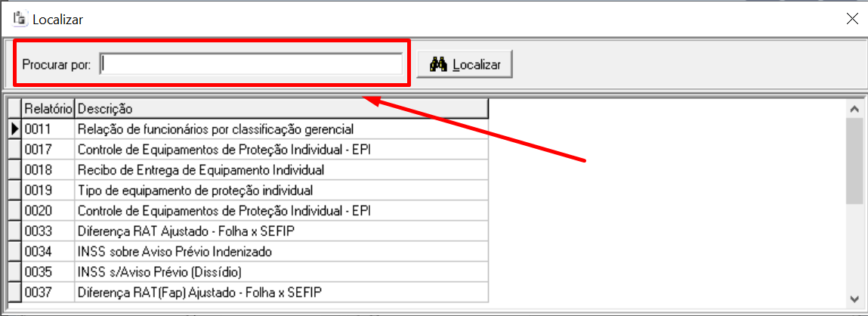868x316 pixels.
Task: Sort by Relatório column header
Action: [x=48, y=109]
